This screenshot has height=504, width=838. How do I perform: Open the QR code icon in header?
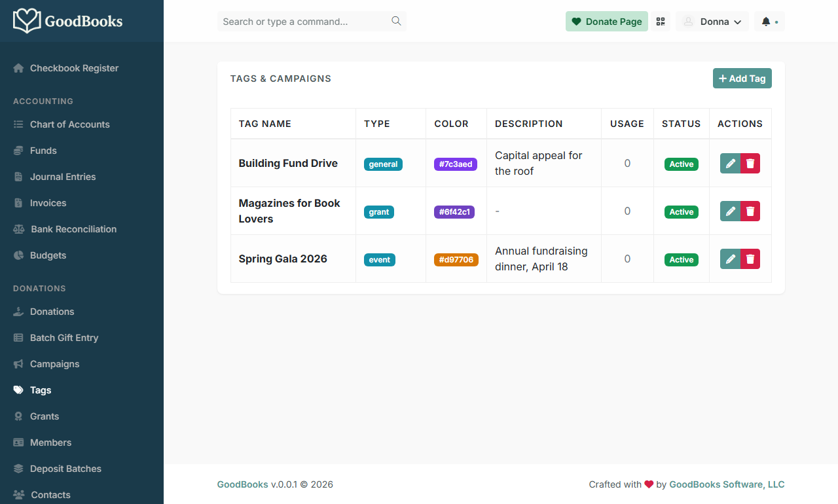pos(661,22)
